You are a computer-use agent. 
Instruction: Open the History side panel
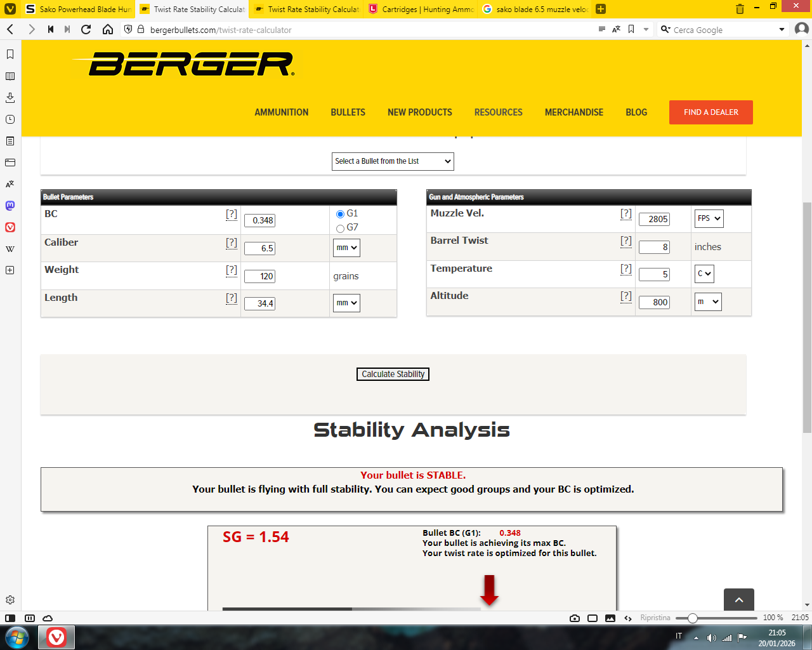coord(10,119)
